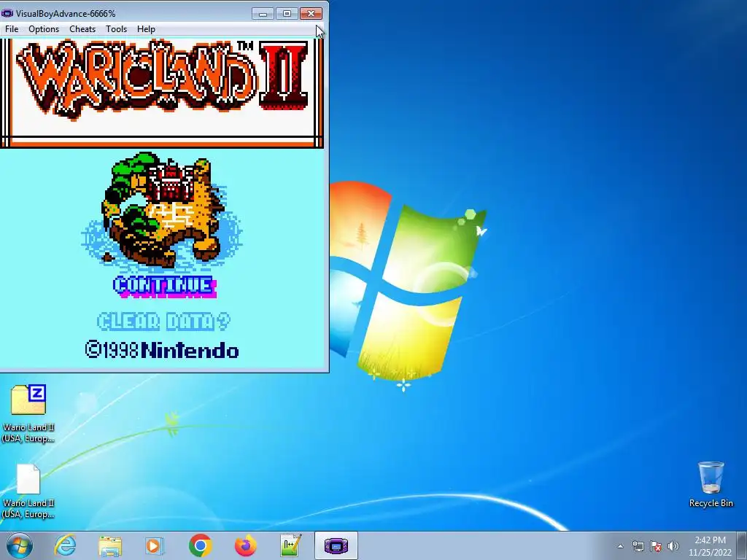Open Windows Explorer from taskbar

[110, 545]
